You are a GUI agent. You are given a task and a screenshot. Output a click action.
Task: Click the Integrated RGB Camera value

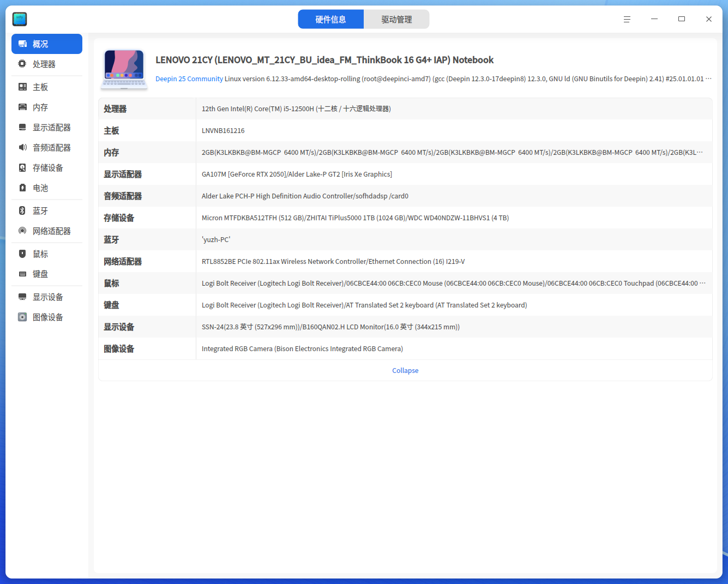[302, 348]
